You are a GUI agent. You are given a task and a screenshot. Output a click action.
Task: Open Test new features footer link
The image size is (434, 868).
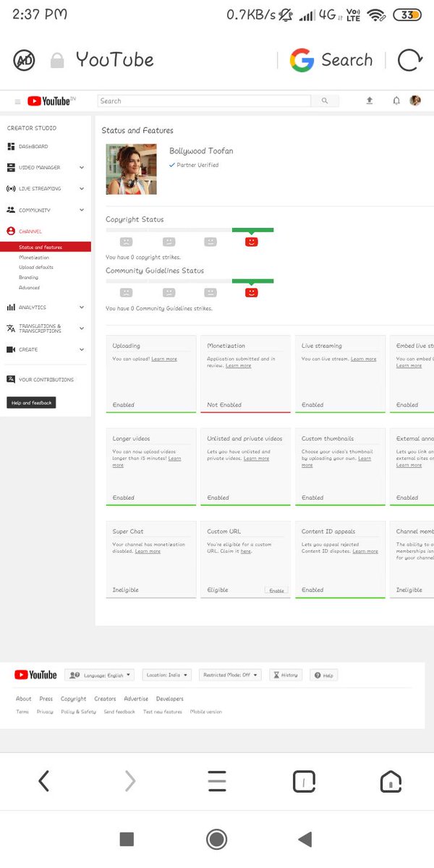pyautogui.click(x=163, y=712)
